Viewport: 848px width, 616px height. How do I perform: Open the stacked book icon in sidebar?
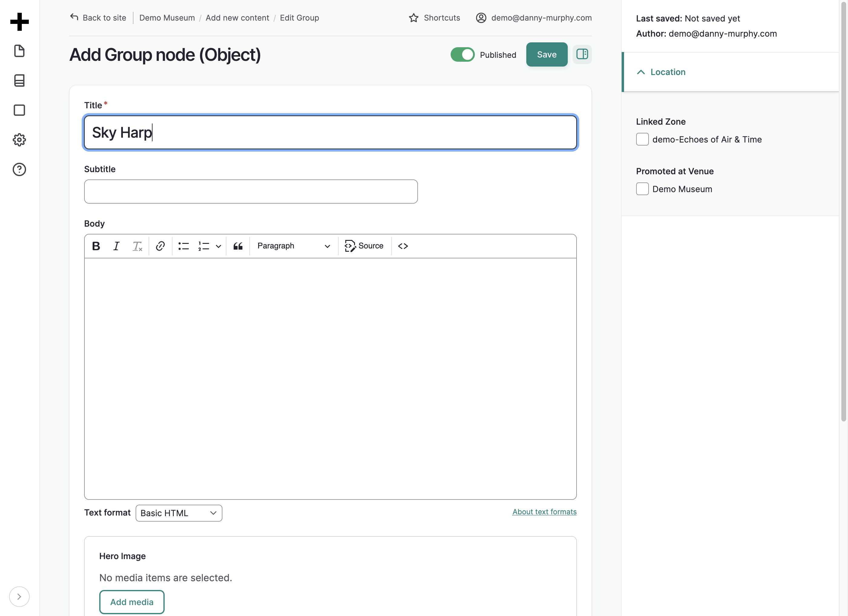tap(19, 80)
